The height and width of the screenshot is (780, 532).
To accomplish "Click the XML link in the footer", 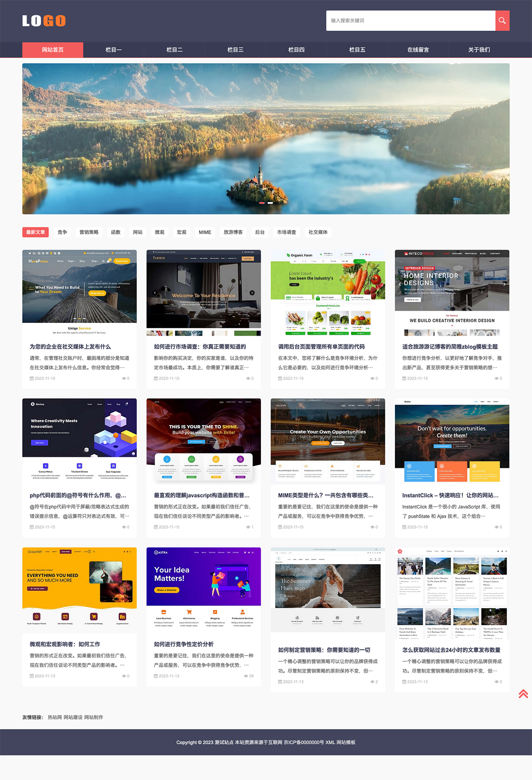I will point(330,742).
